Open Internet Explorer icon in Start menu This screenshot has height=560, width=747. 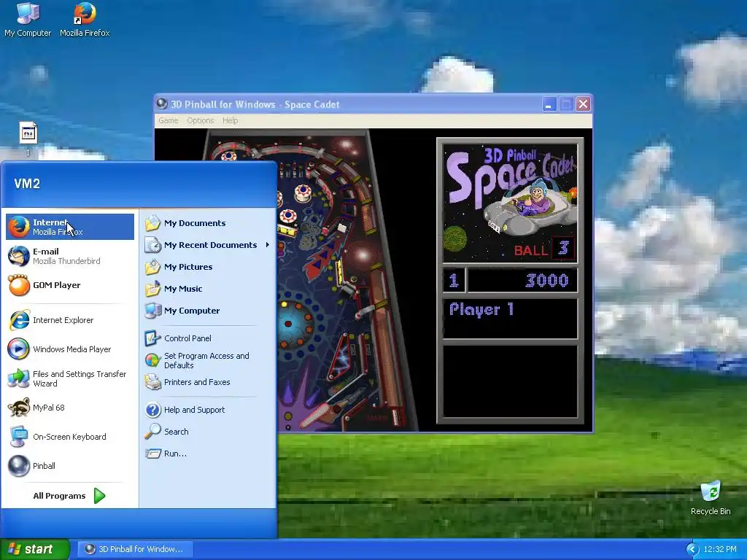(18, 320)
